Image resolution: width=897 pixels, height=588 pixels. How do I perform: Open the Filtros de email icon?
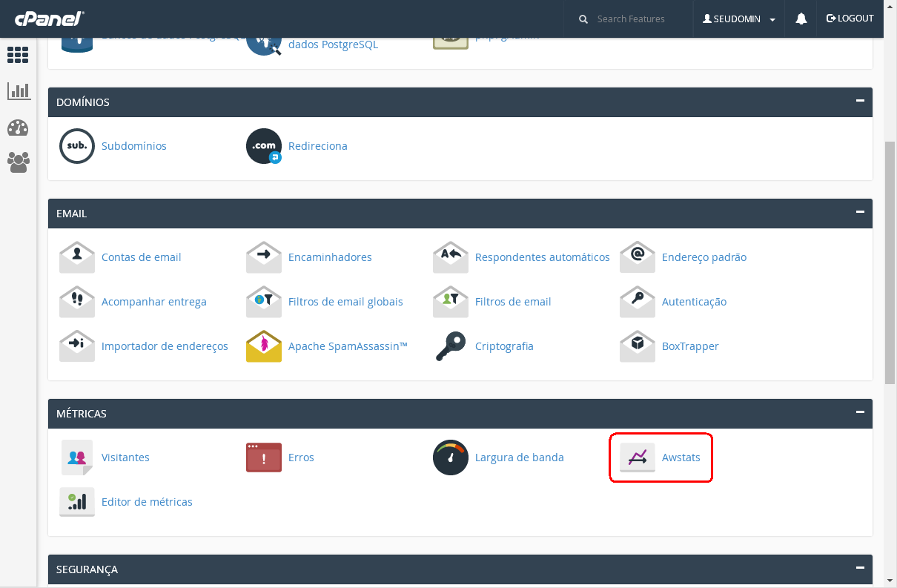(451, 302)
